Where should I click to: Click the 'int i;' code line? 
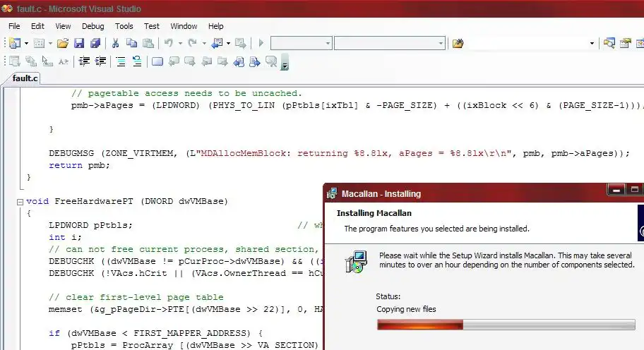(x=65, y=237)
